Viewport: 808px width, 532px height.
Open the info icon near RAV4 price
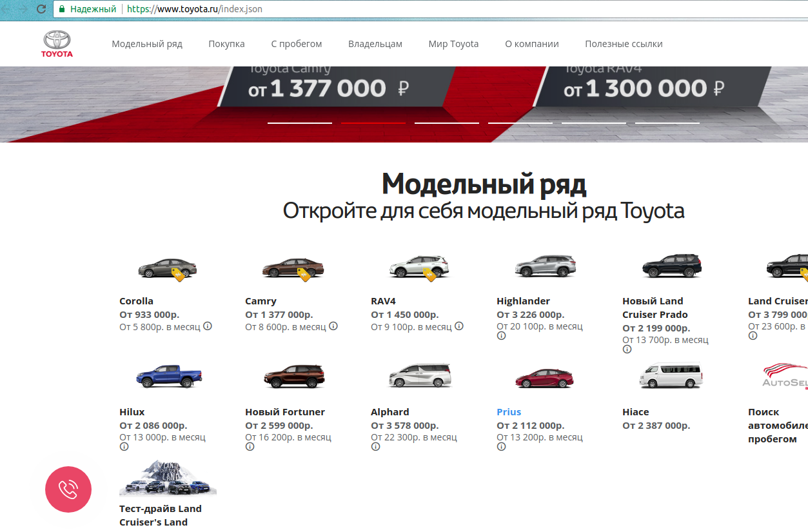pos(458,326)
